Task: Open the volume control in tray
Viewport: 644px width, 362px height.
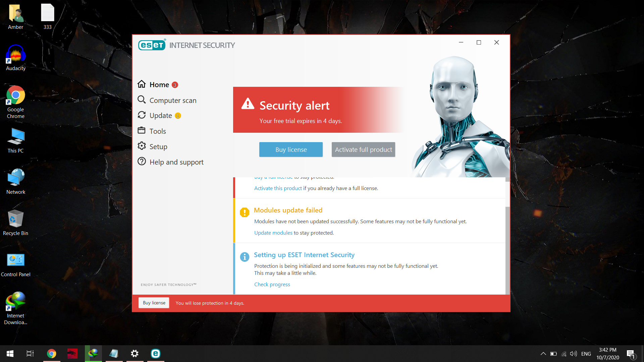Action: pos(574,354)
